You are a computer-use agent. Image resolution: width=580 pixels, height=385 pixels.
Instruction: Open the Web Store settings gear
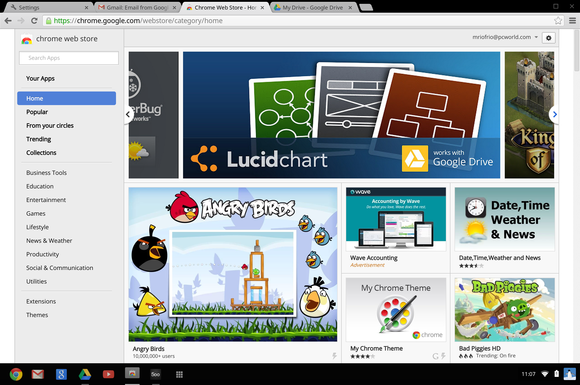pyautogui.click(x=548, y=38)
